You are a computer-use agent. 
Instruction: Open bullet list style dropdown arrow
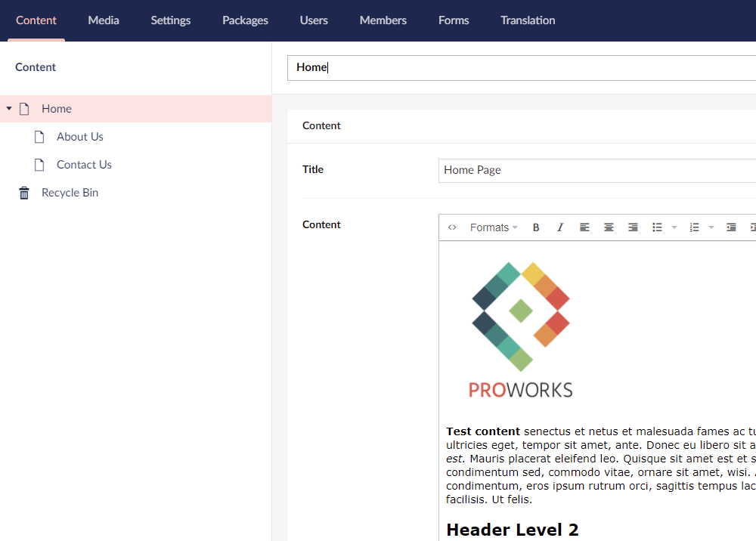pyautogui.click(x=674, y=227)
